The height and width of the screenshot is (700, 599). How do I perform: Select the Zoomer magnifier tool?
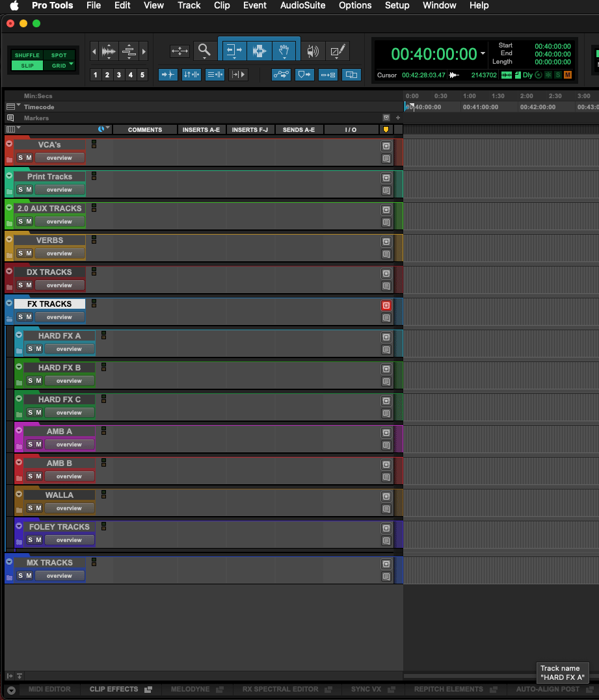point(204,50)
